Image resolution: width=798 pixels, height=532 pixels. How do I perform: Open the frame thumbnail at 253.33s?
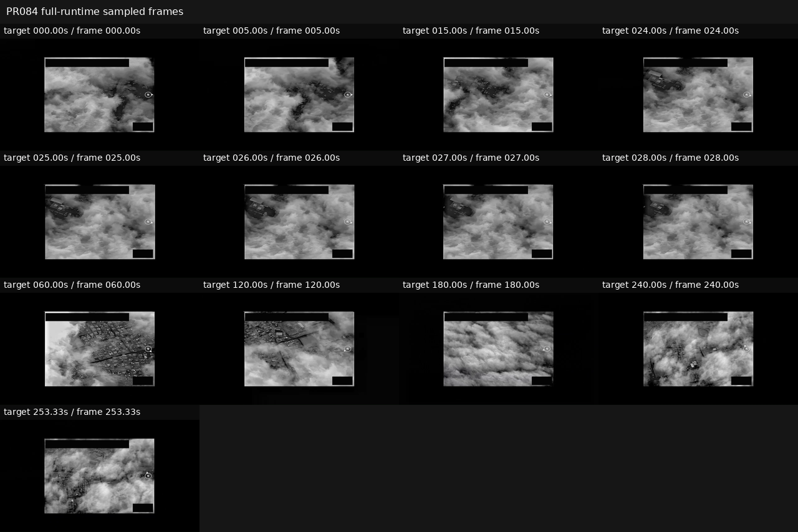pyautogui.click(x=99, y=476)
